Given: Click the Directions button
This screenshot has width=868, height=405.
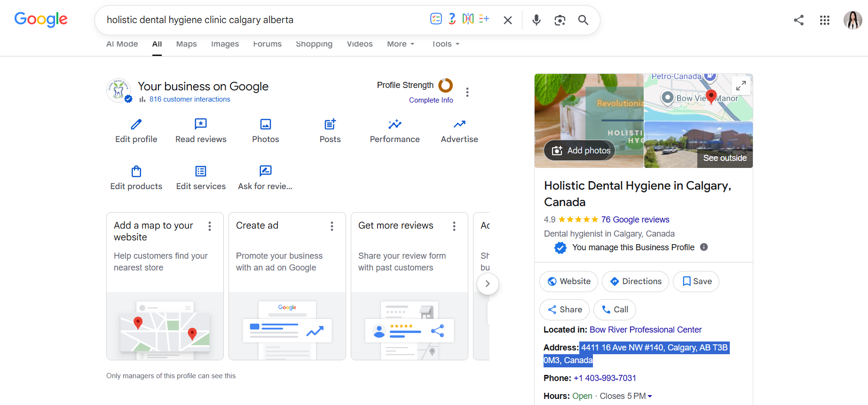Looking at the screenshot, I should coord(635,281).
